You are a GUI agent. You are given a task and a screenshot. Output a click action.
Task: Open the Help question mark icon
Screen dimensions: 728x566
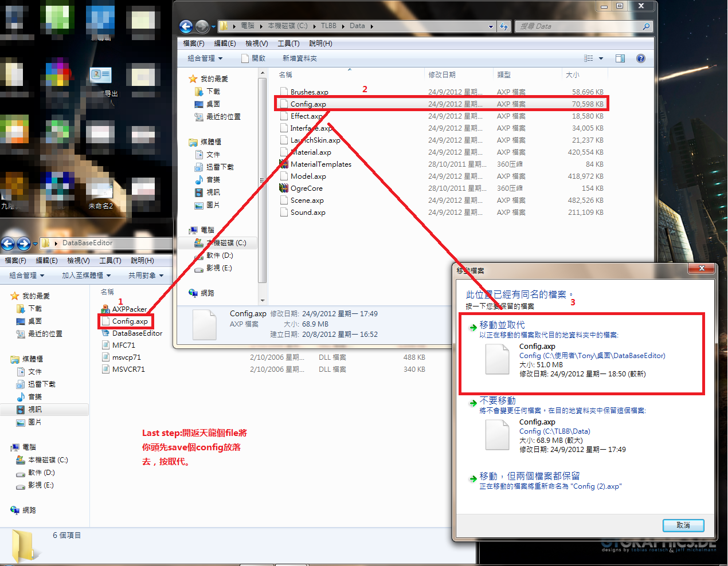(x=641, y=58)
